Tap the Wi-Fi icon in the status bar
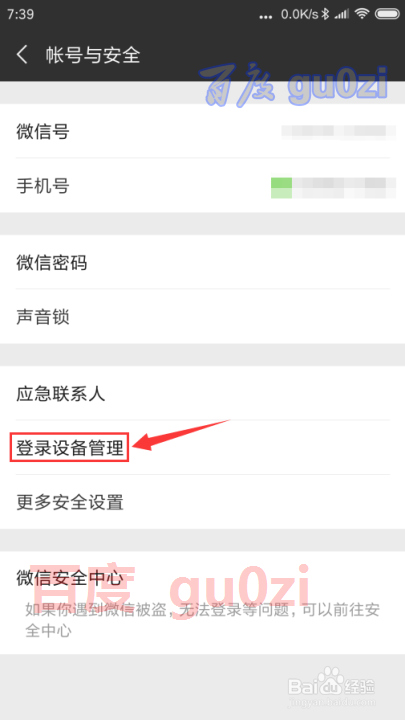The image size is (405, 720). [362, 14]
